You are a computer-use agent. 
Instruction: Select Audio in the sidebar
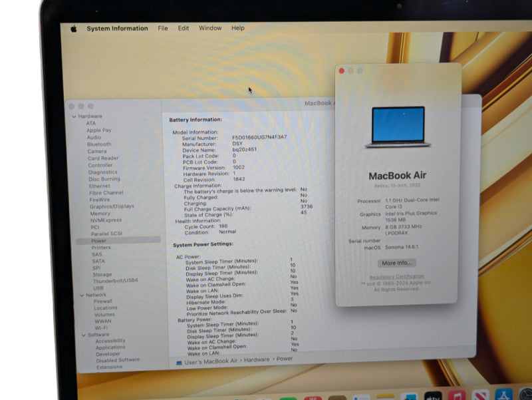click(94, 138)
